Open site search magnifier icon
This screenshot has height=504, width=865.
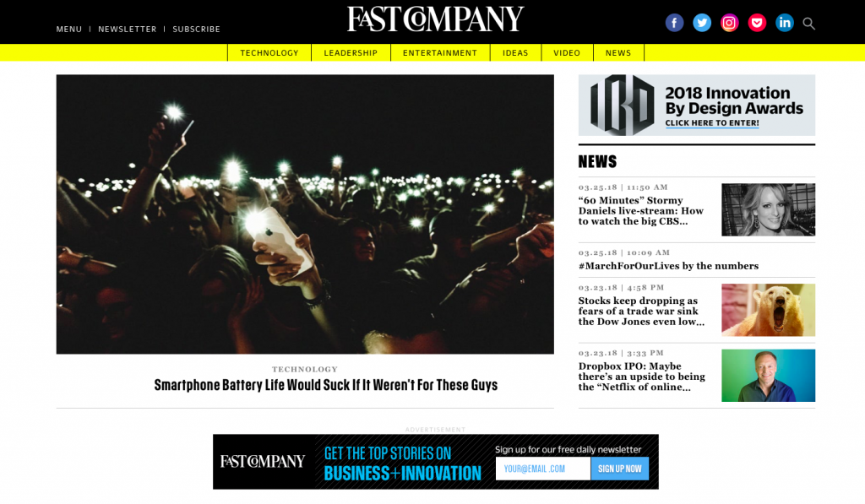point(808,23)
